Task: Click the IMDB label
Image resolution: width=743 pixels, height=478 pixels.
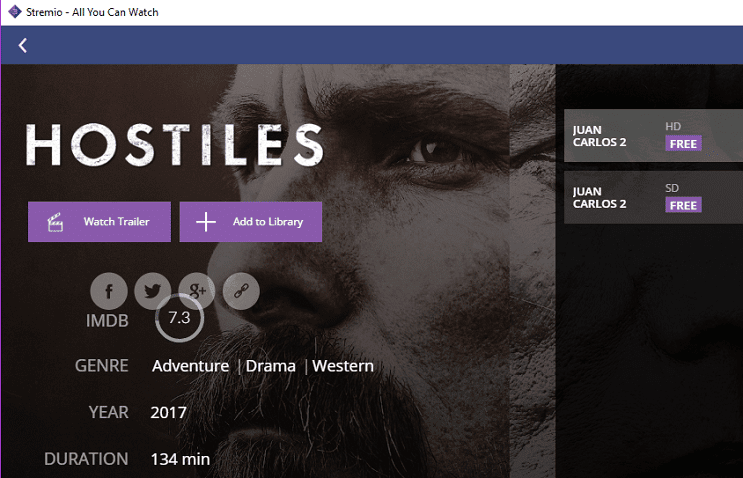Action: click(107, 321)
